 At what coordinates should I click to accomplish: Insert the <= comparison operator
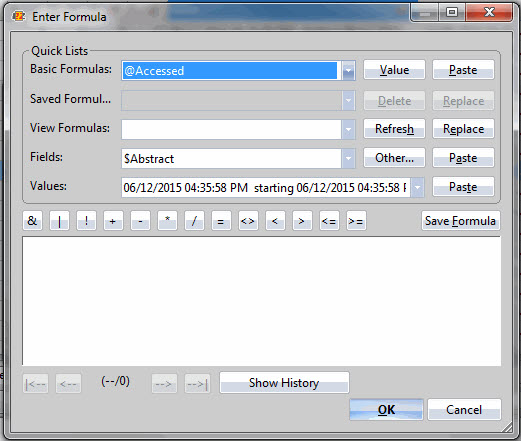(329, 221)
